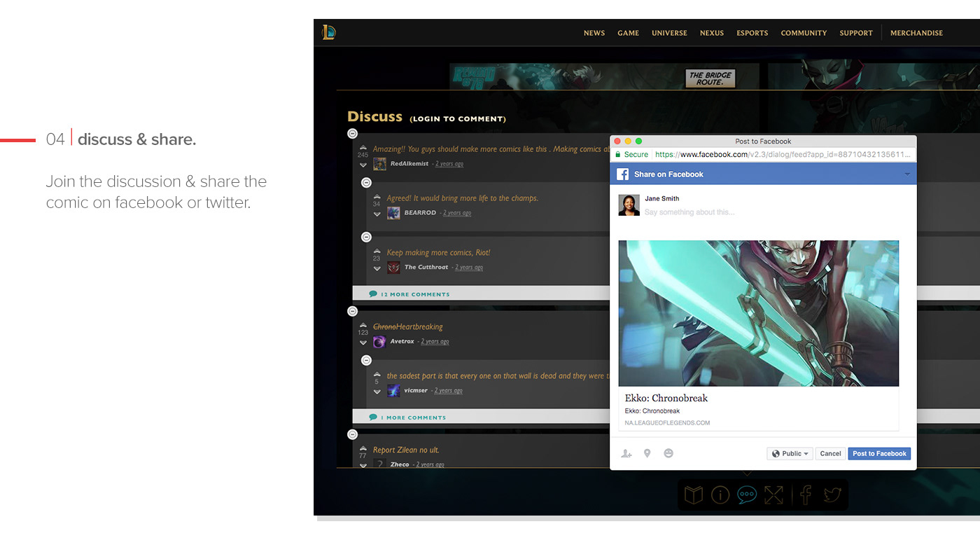Downvote The Cutthroat's comment
Screen dimensions: 980x538
[x=377, y=268]
